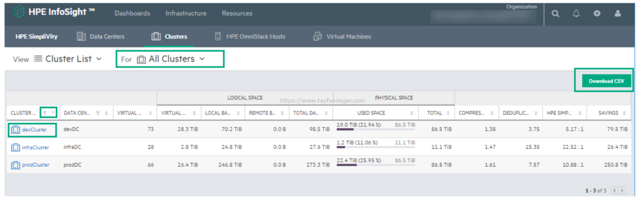Filter the Cluster name column
Screen dimensions: 644x201
(x=45, y=113)
